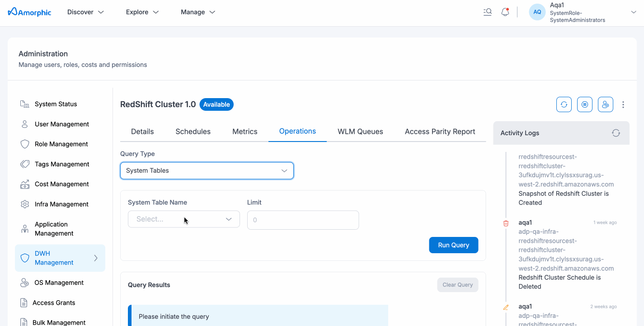Click 'Redshift Cluster Schedule is Deleted' text
644x326 pixels.
pos(559,282)
